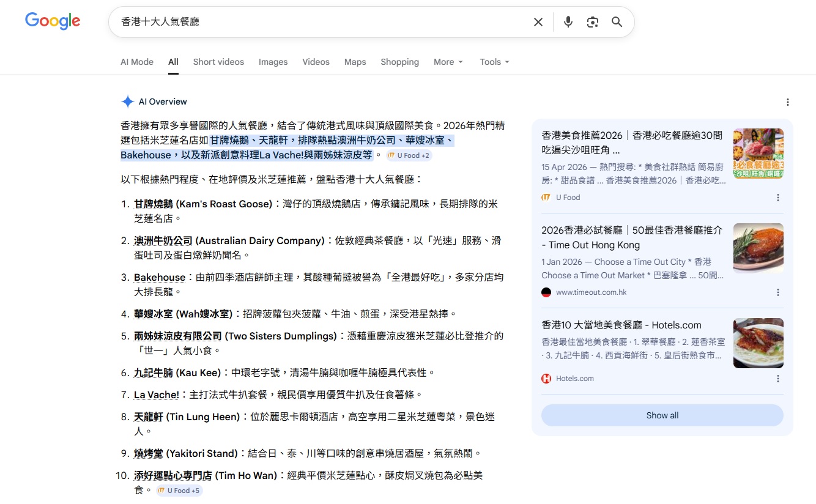Open three-dot menu for U Food source card
816x504 pixels.
click(778, 198)
